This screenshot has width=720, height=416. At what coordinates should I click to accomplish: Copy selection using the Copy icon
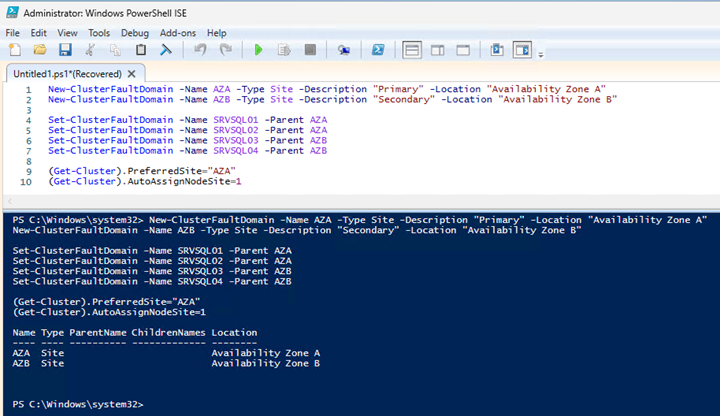(x=115, y=50)
